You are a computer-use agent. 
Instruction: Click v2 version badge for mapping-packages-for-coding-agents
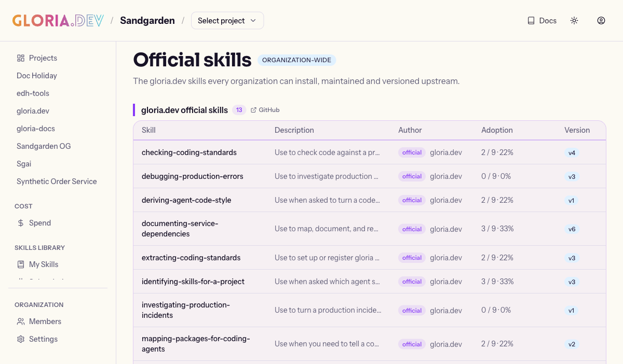(572, 344)
